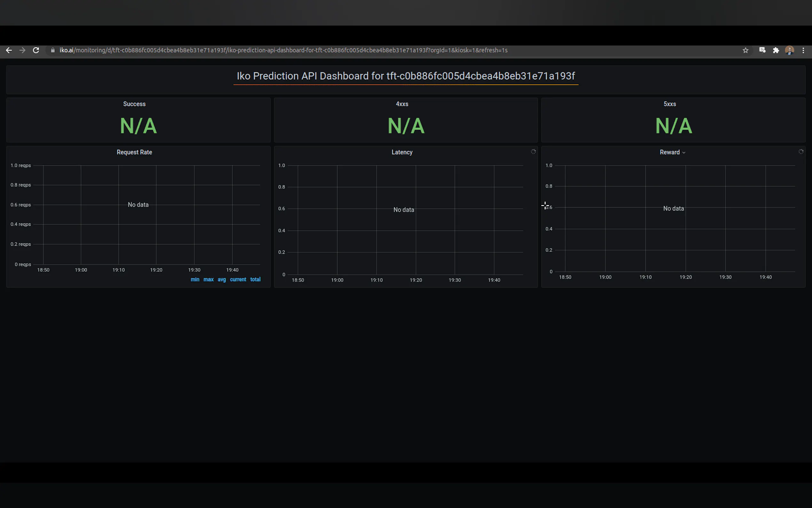Open the Chrome three-dot menu

pyautogui.click(x=803, y=51)
